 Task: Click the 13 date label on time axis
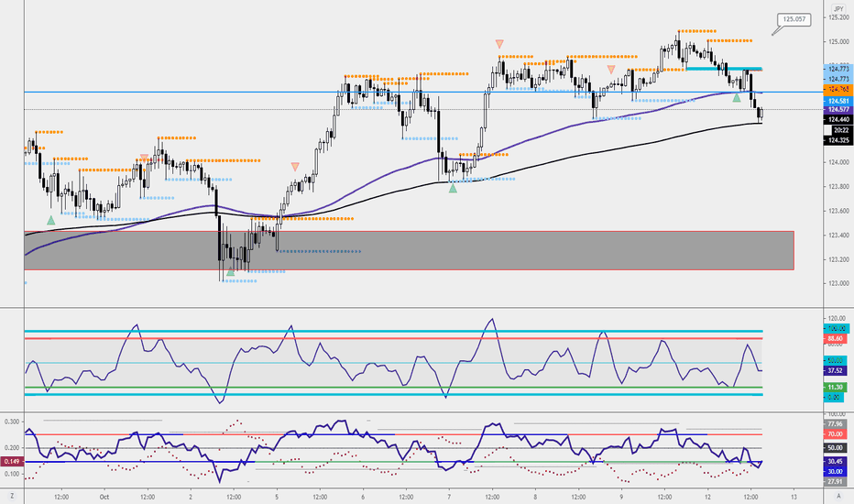coord(794,497)
